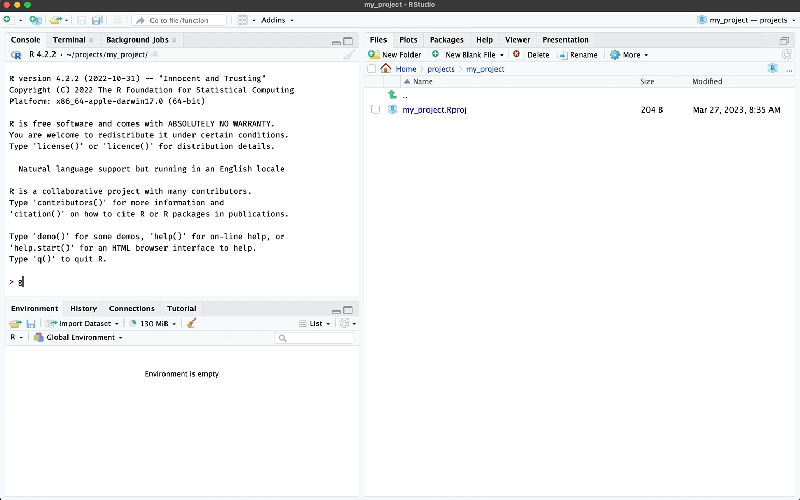Click the my_project breadcrumb link
Viewport: 800px width, 500px height.
click(485, 69)
